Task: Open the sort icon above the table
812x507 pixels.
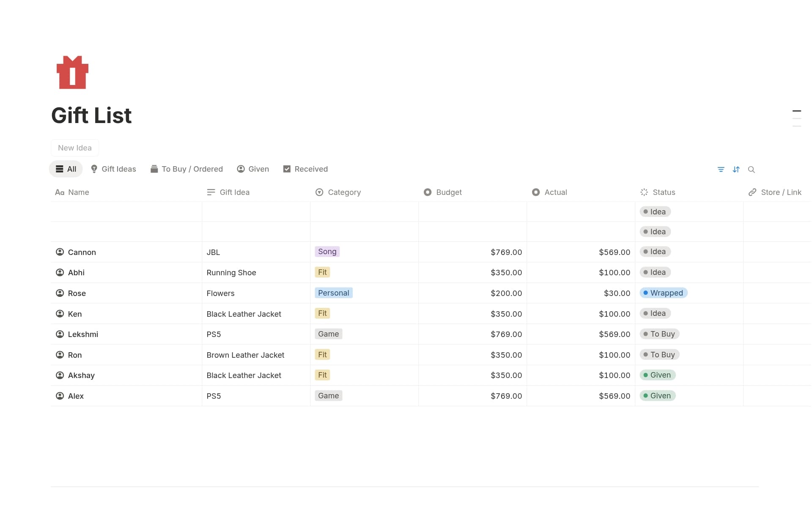Action: tap(736, 169)
